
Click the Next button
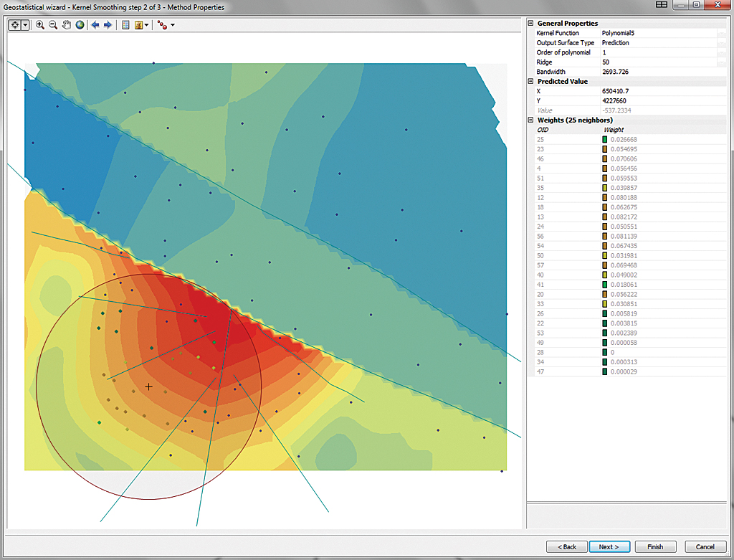tap(609, 546)
